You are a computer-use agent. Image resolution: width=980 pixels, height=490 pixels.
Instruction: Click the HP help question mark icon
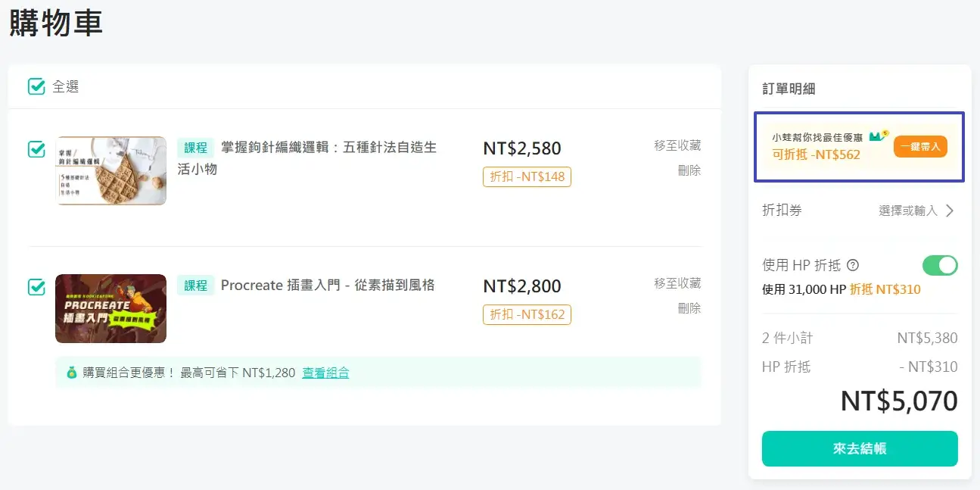tap(853, 265)
